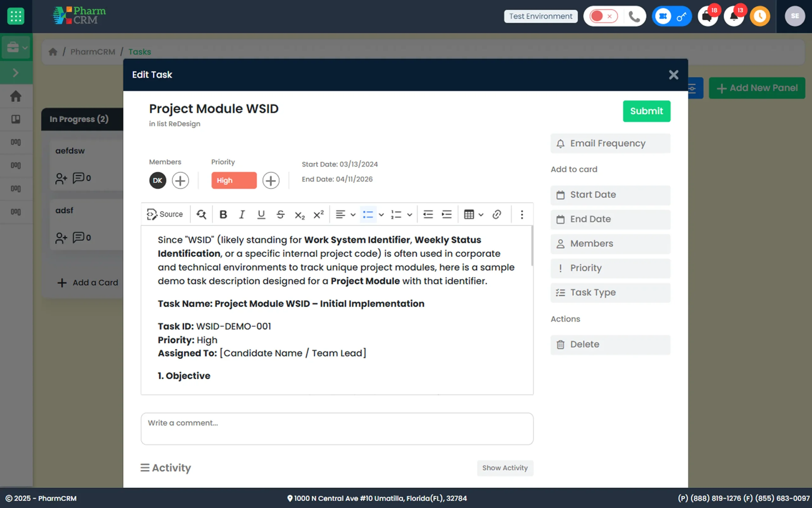812x508 pixels.
Task: Toggle bulleted list formatting
Action: click(x=368, y=214)
